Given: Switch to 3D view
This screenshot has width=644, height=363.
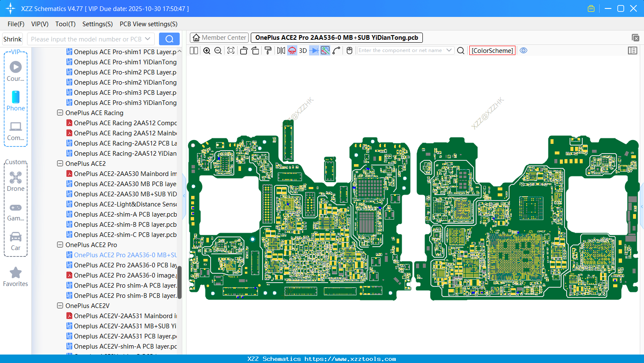Looking at the screenshot, I should pyautogui.click(x=303, y=51).
